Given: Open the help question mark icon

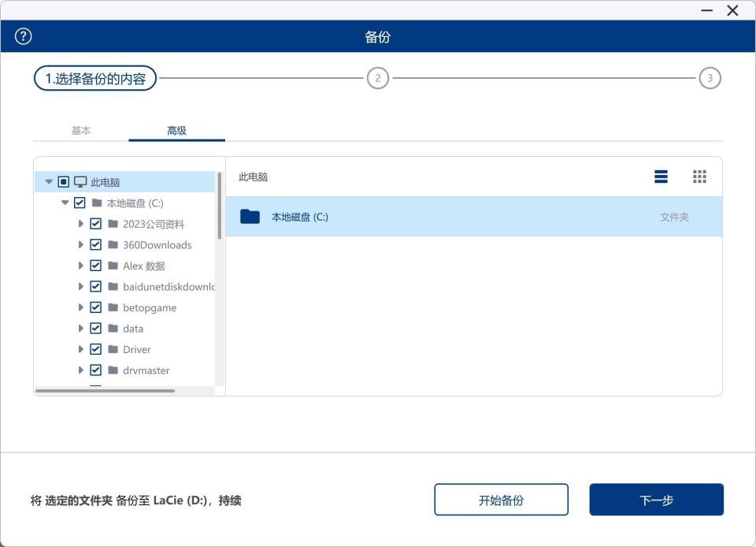Looking at the screenshot, I should [x=23, y=36].
